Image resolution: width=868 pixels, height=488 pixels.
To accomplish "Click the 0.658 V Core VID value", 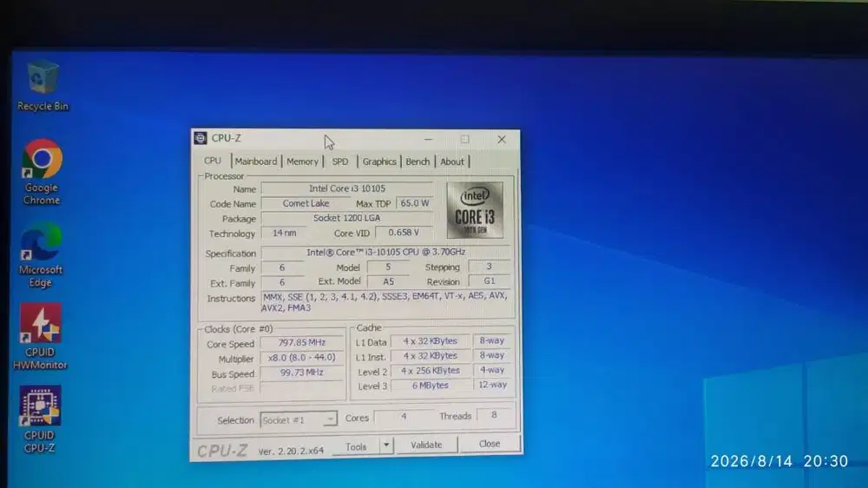I will click(x=404, y=233).
